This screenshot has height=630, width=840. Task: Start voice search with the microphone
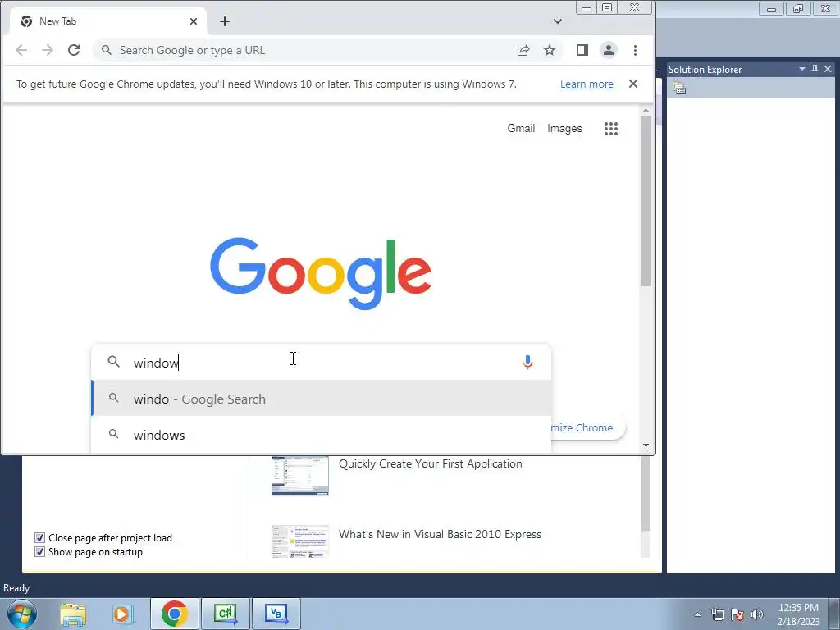click(527, 362)
